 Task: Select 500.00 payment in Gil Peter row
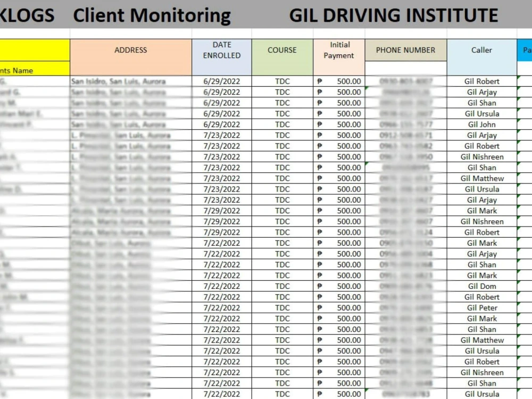click(x=339, y=307)
